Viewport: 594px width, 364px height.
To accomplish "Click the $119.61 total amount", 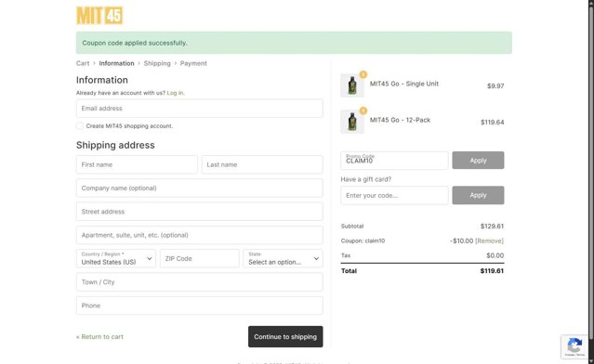I will pos(492,271).
